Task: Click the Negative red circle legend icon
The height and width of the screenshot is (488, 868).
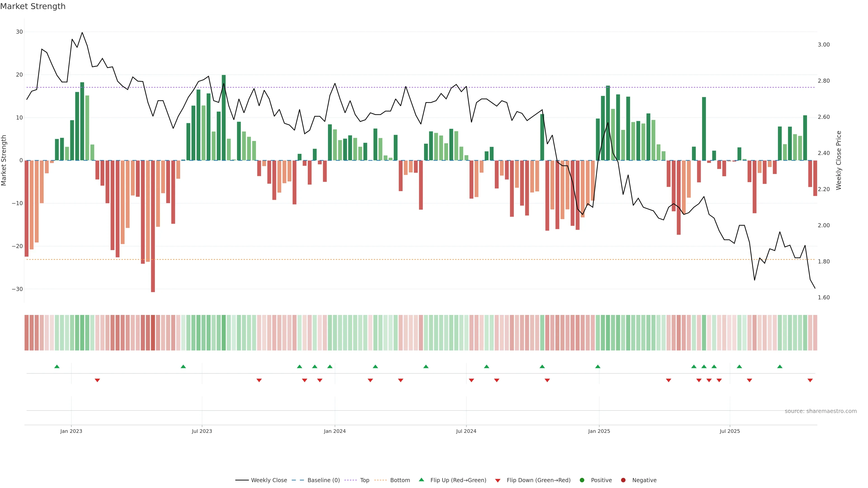Action: (623, 480)
